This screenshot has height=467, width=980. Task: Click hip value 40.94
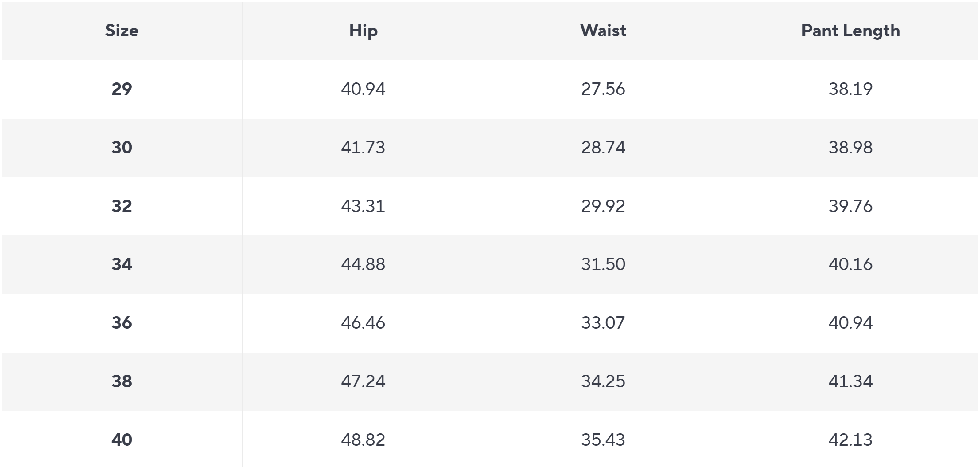363,89
